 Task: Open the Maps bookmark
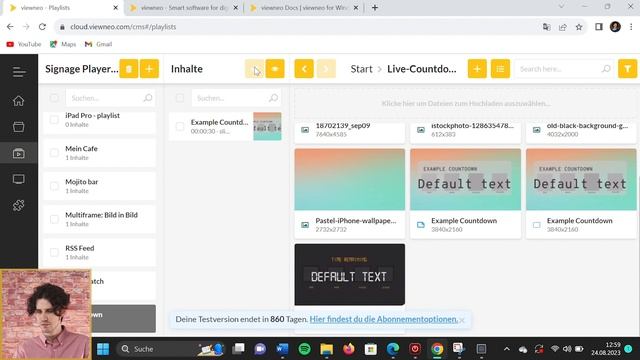63,44
